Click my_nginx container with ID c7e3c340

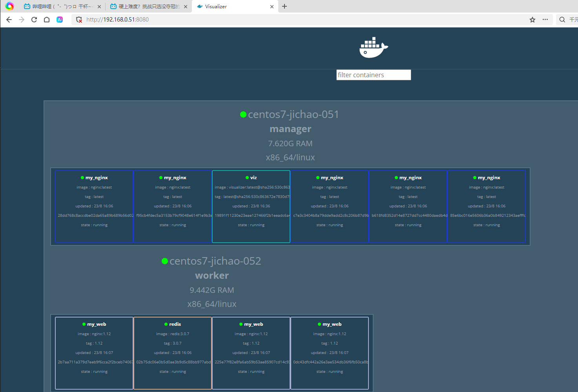(x=330, y=207)
